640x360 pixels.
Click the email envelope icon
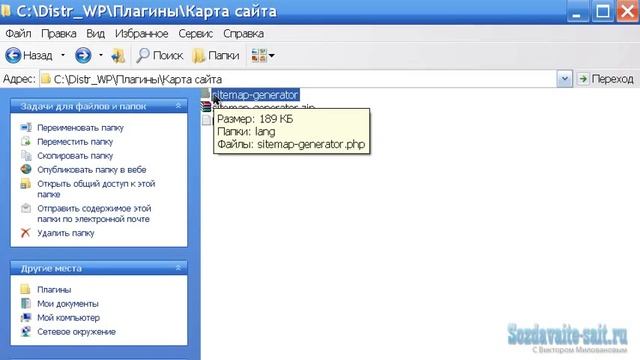pos(26,208)
